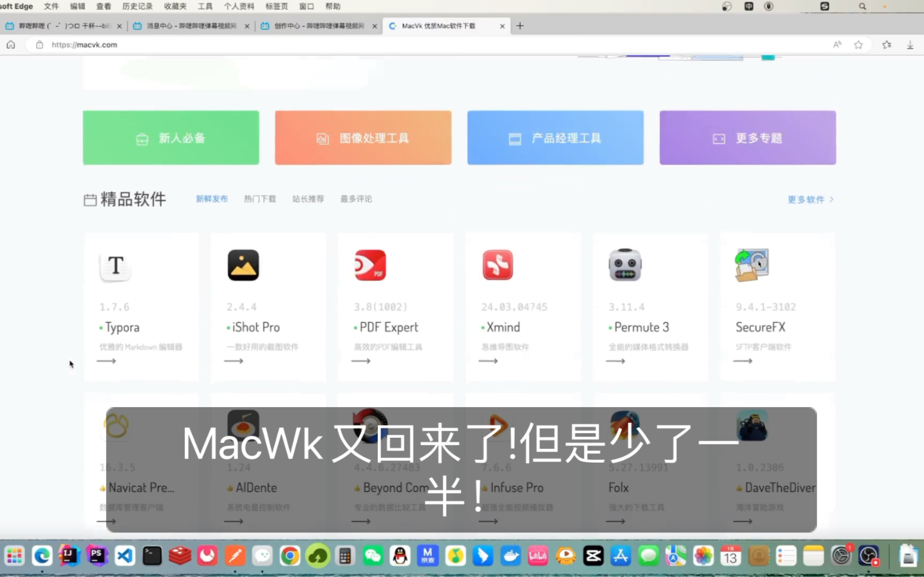Open the Calendar icon showing 13
924x577 pixels.
pyautogui.click(x=730, y=556)
